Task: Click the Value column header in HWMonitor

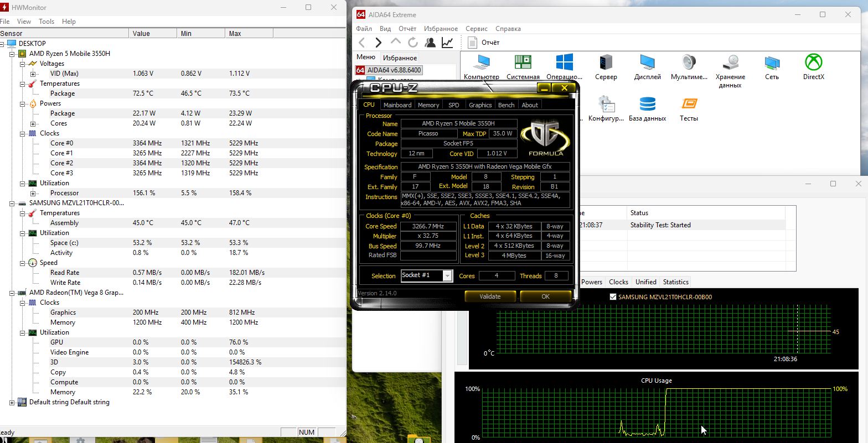Action: coord(153,34)
